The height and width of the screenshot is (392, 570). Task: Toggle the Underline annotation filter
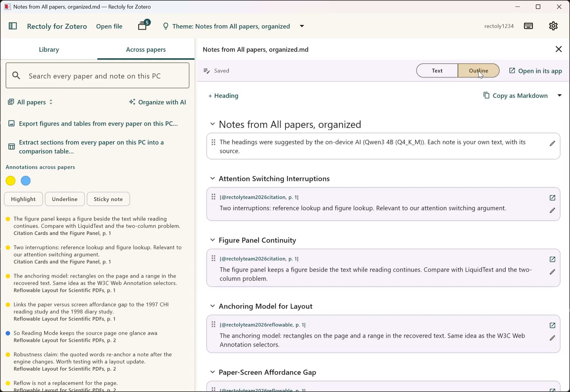click(65, 199)
